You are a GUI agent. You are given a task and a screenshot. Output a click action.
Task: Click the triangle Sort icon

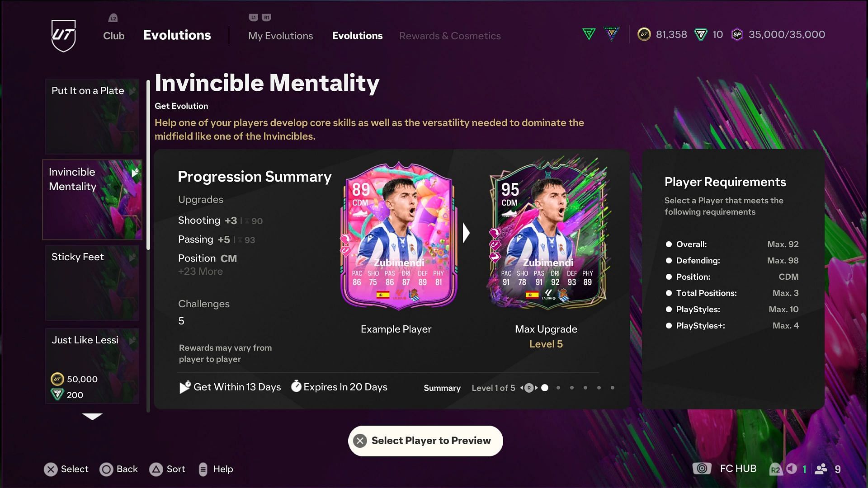point(156,469)
